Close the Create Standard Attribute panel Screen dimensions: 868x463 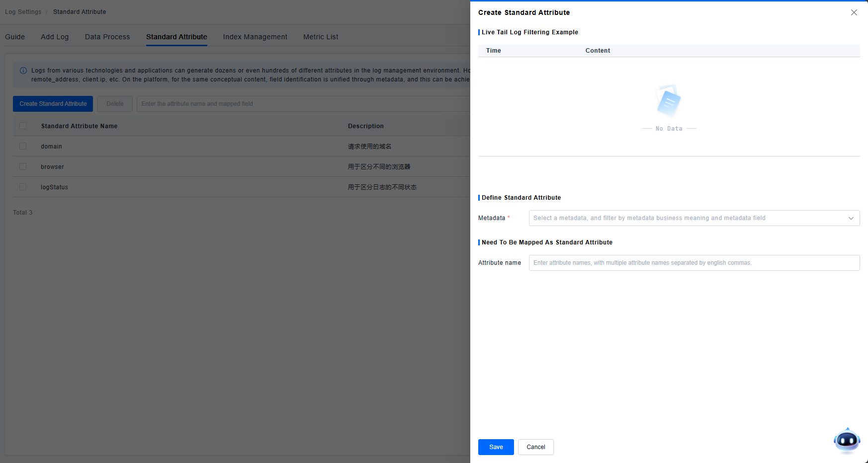854,12
